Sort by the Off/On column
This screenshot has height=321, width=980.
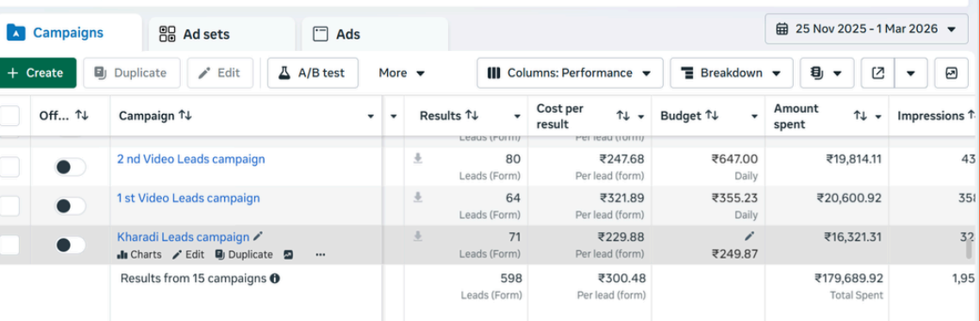(x=82, y=116)
